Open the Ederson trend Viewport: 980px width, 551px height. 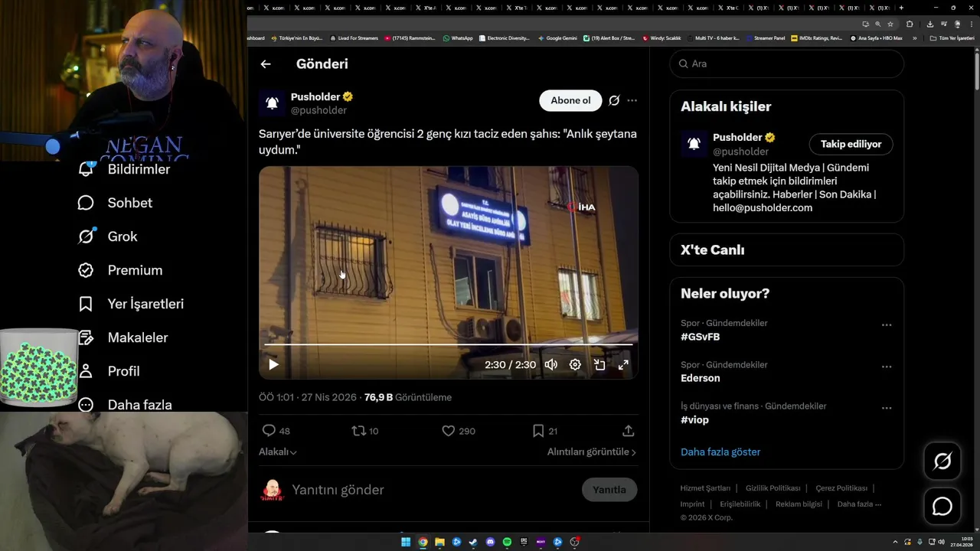pos(701,378)
